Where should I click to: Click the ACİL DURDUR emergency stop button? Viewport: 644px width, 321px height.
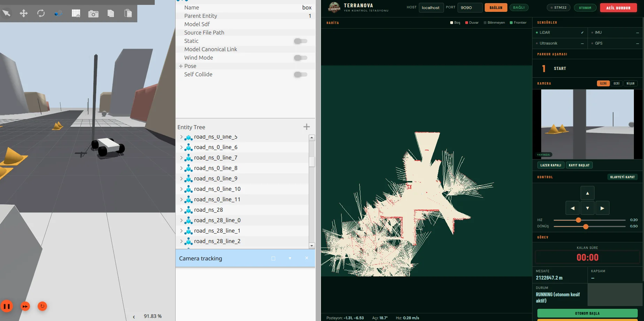tap(618, 8)
